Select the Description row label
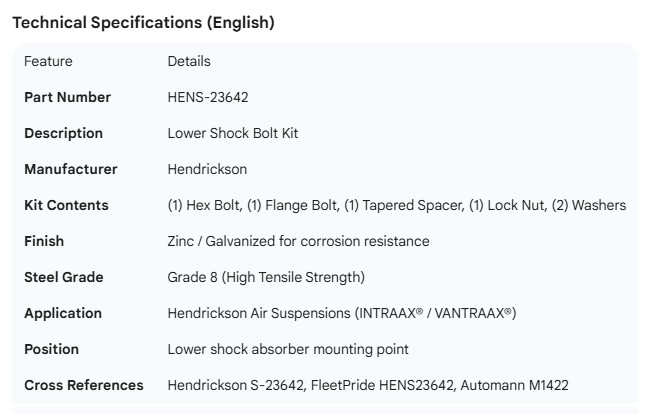Viewport: 647px width, 414px height. click(x=63, y=133)
